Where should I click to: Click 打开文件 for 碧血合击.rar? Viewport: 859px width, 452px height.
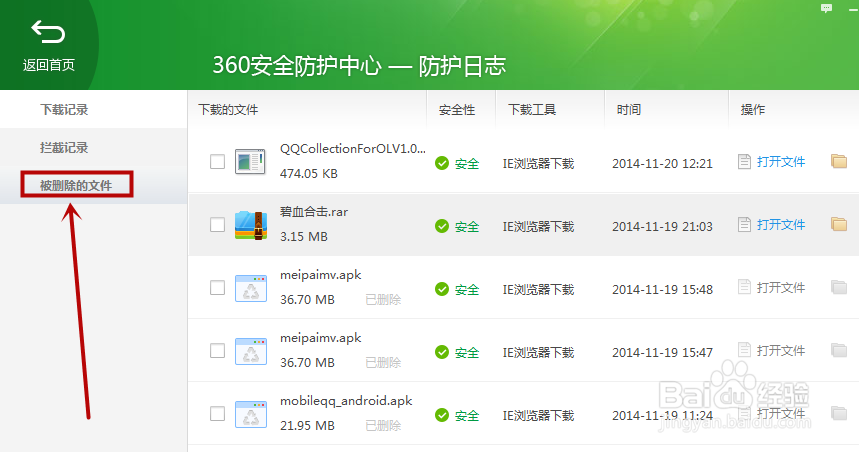[x=781, y=225]
